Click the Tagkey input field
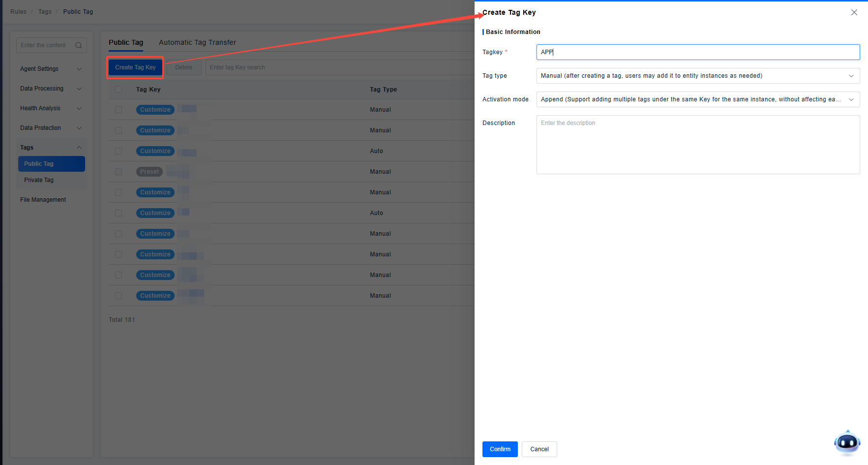The image size is (868, 465). (x=698, y=52)
